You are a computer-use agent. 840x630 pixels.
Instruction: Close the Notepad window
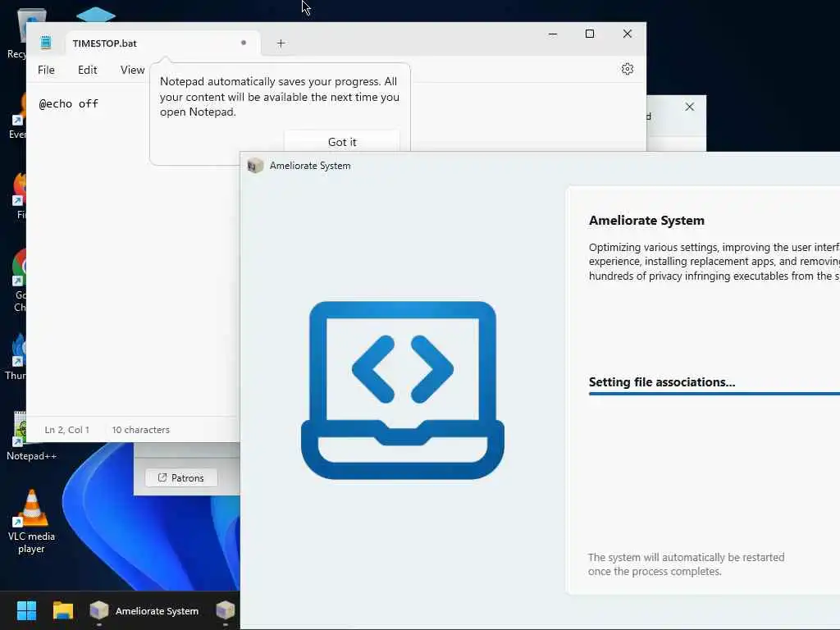click(x=628, y=34)
